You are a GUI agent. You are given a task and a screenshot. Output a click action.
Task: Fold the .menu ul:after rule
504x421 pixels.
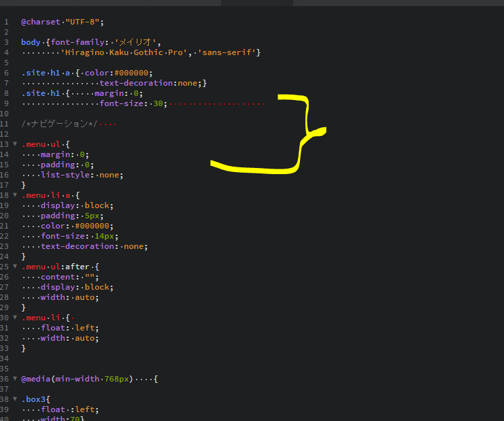click(x=15, y=267)
